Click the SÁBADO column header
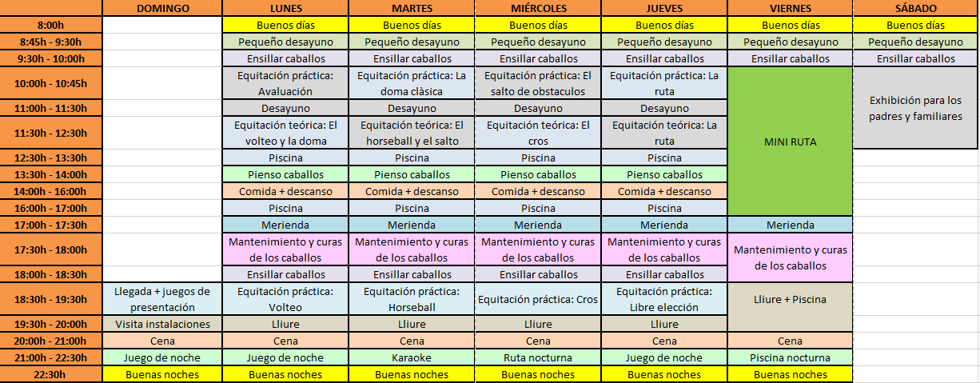 tap(915, 8)
